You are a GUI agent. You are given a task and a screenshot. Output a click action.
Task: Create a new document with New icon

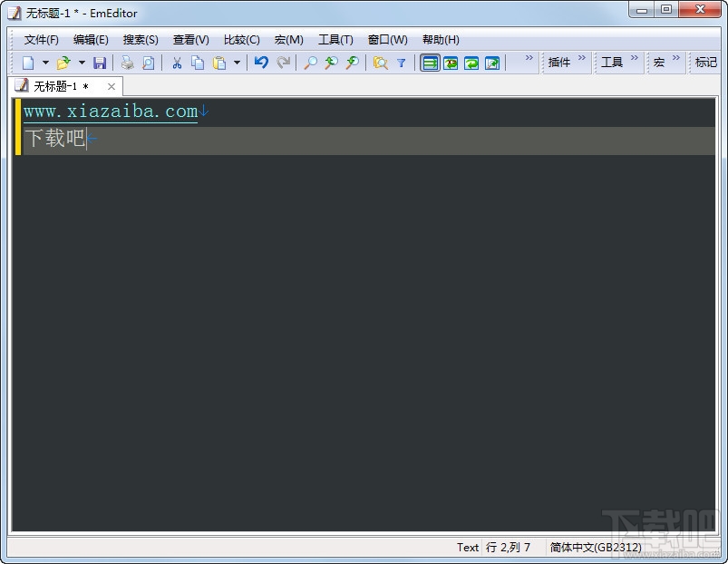pyautogui.click(x=28, y=63)
